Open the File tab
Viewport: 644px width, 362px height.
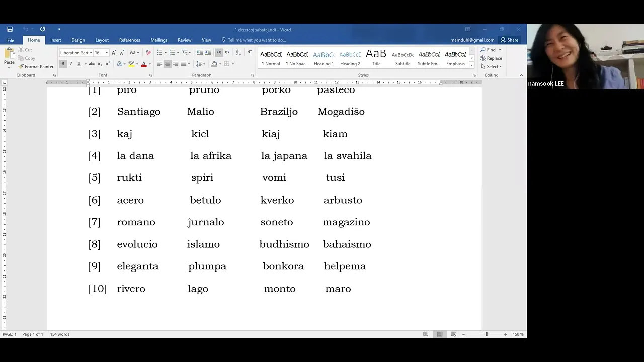(x=11, y=40)
